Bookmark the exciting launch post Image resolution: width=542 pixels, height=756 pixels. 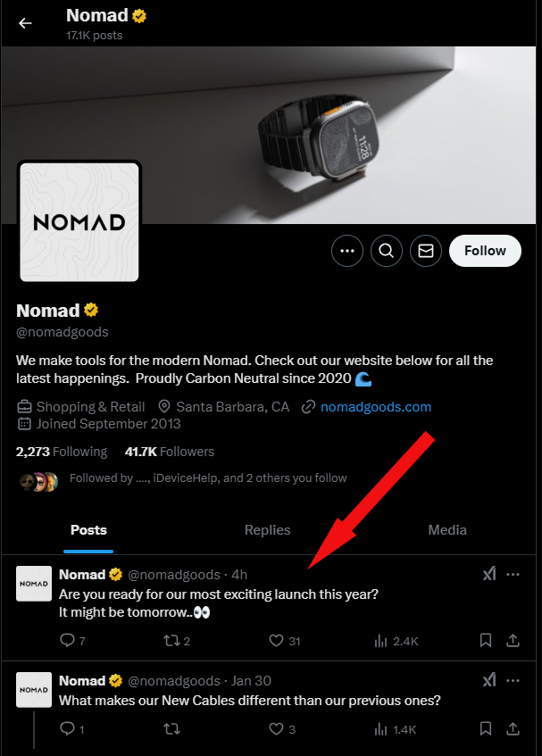point(486,641)
